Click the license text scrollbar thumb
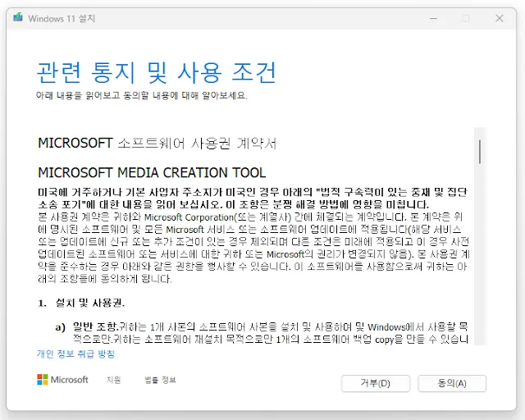Image resolution: width=525 pixels, height=420 pixels. click(480, 152)
